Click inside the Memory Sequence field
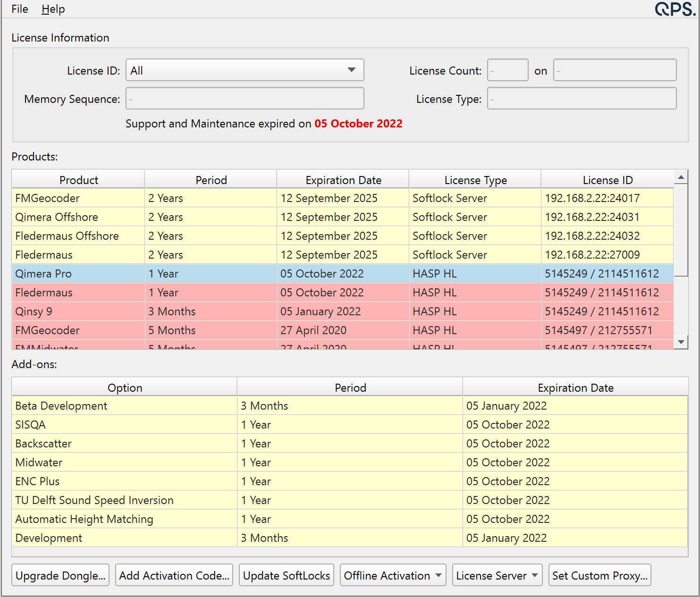This screenshot has width=700, height=597. click(x=245, y=98)
